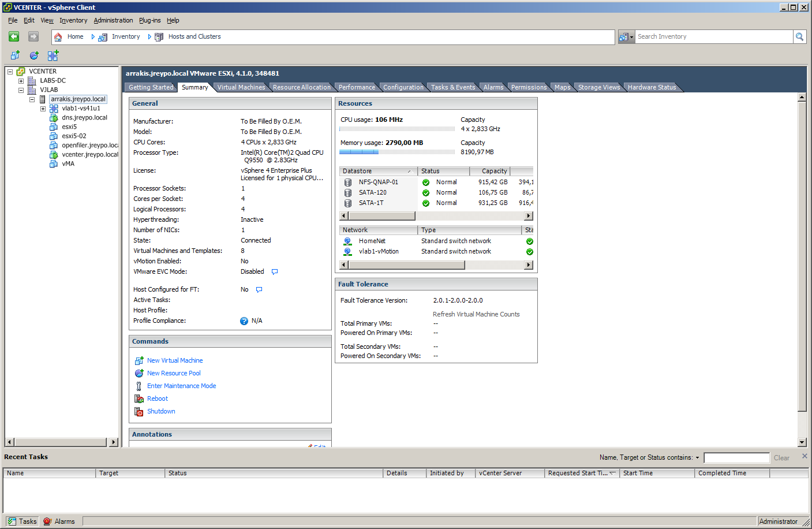
Task: Collapse the VJLAB datacenter node
Action: tap(21, 90)
